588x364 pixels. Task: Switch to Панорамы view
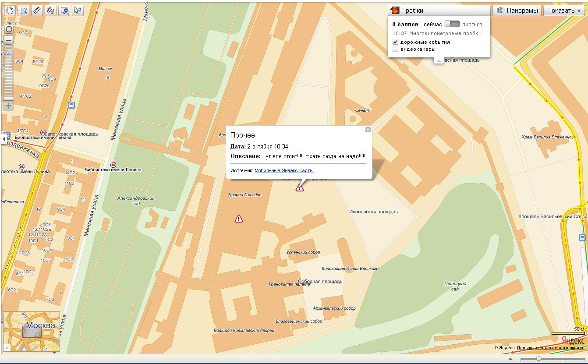pos(517,11)
